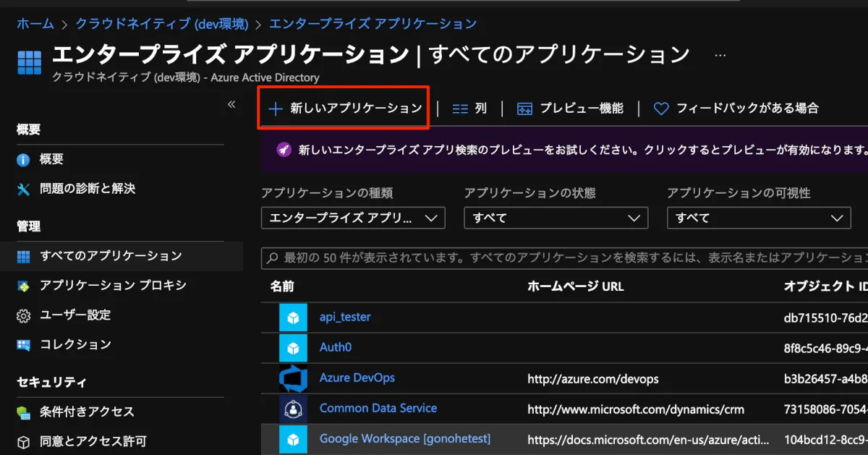Navigate to ホーム breadcrumb link
The image size is (868, 455).
[x=35, y=24]
